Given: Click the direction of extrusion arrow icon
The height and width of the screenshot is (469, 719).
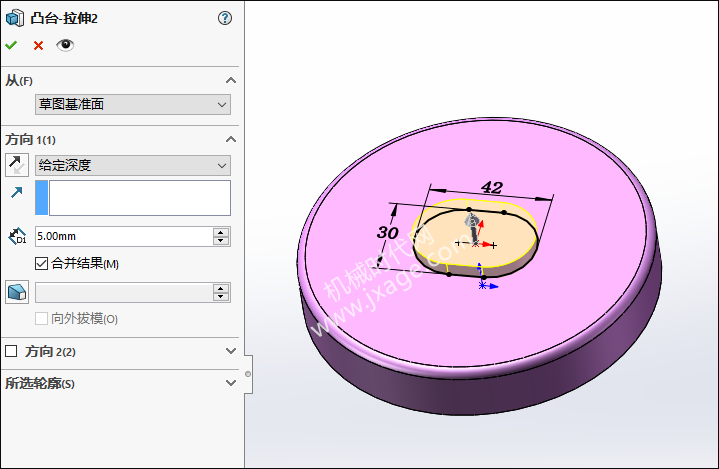Looking at the screenshot, I should coord(17,192).
